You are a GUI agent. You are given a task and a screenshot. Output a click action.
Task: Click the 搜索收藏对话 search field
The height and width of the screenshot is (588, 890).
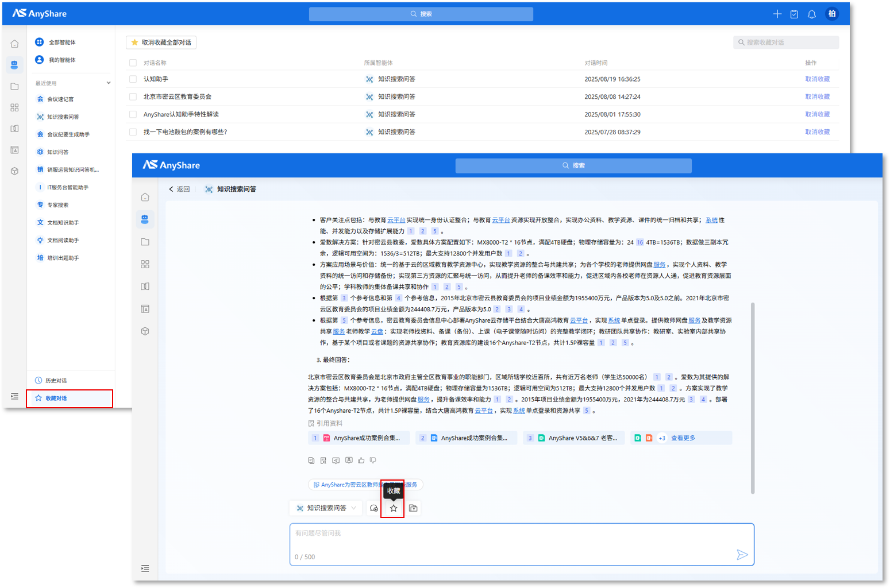(786, 42)
